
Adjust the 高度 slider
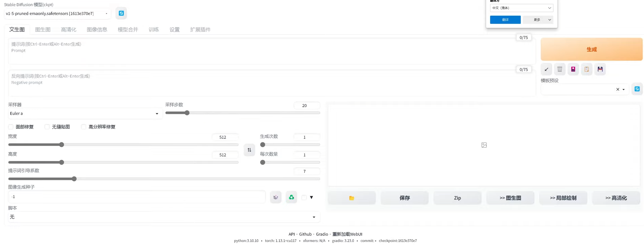pos(123,162)
